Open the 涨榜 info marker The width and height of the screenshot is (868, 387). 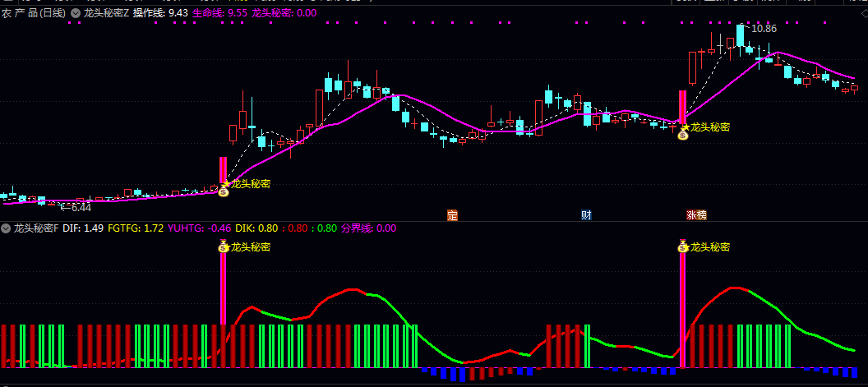(696, 215)
